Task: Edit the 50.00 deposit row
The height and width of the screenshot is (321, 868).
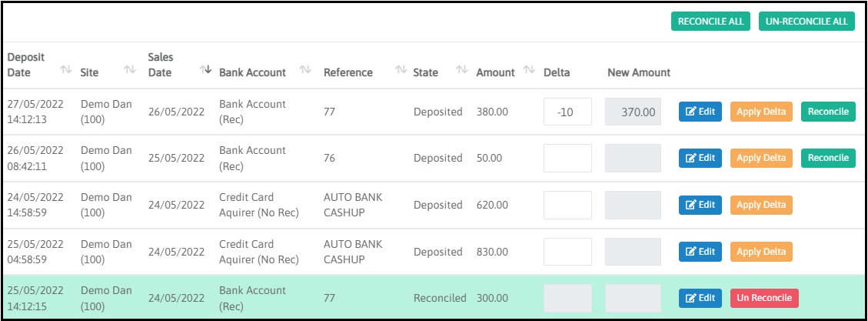Action: [700, 158]
